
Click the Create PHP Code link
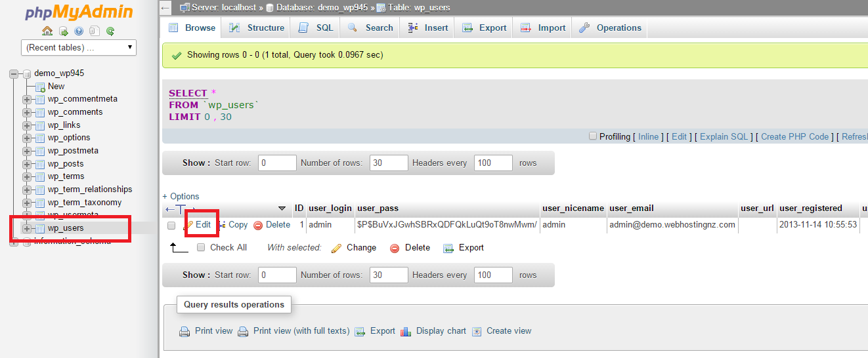[794, 136]
